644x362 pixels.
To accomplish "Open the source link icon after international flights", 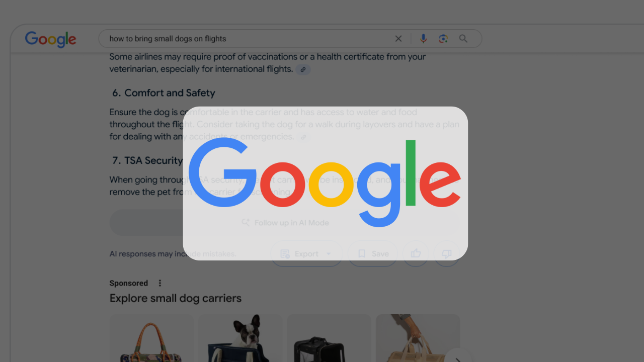I will coord(303,69).
